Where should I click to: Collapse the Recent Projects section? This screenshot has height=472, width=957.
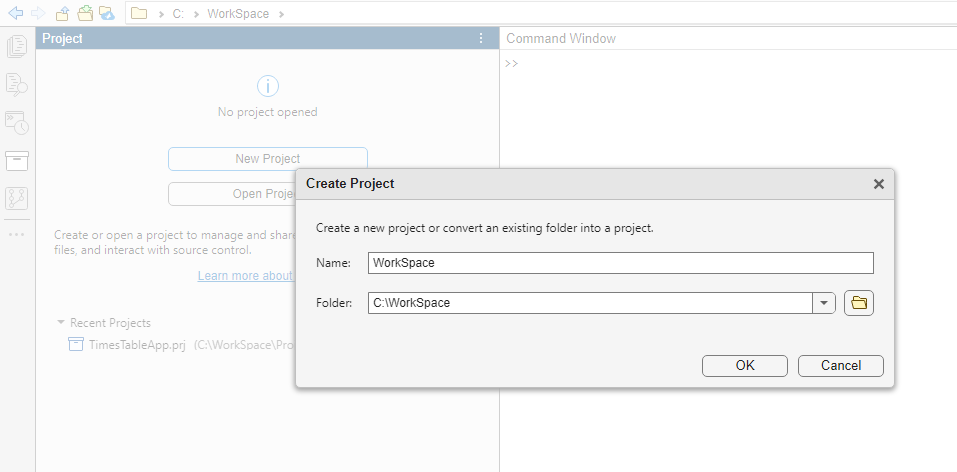tap(62, 323)
